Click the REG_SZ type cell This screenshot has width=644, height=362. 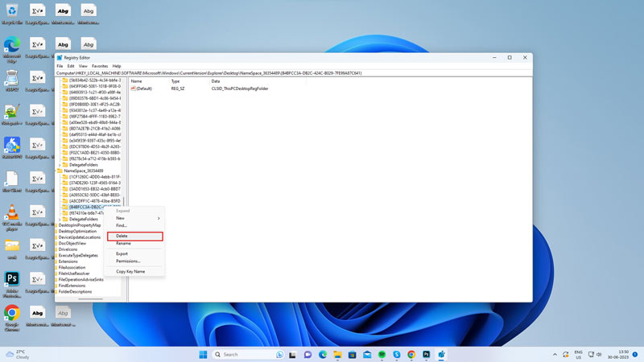[x=178, y=88]
